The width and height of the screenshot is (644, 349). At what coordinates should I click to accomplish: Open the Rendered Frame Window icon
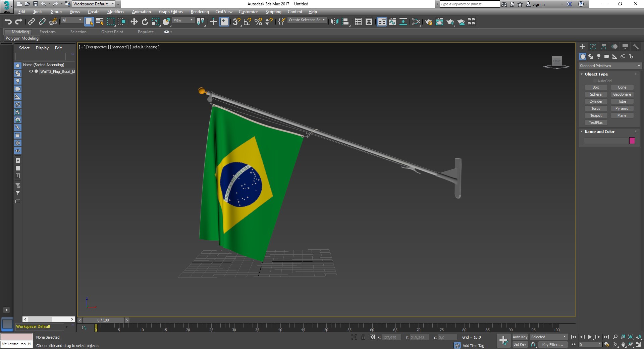[439, 22]
